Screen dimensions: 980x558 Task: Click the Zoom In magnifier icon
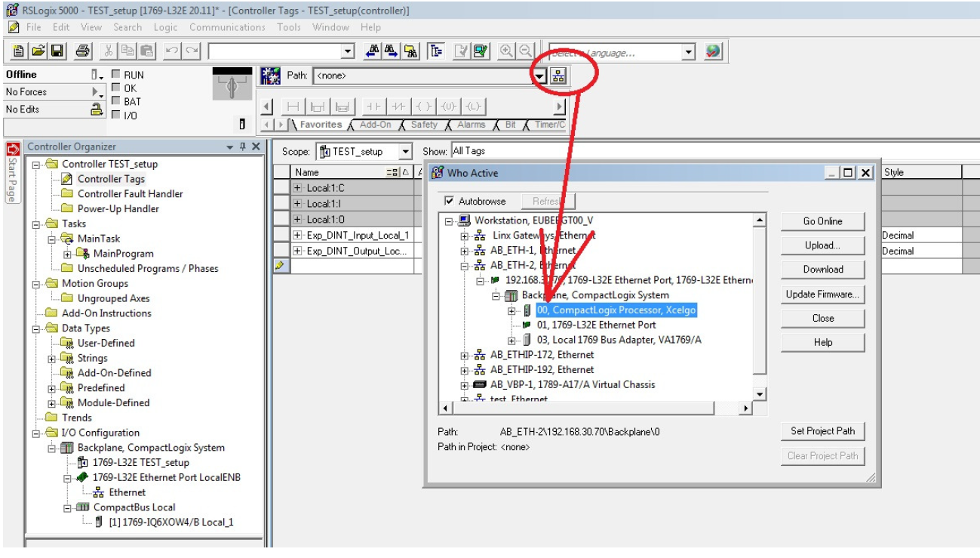(505, 52)
